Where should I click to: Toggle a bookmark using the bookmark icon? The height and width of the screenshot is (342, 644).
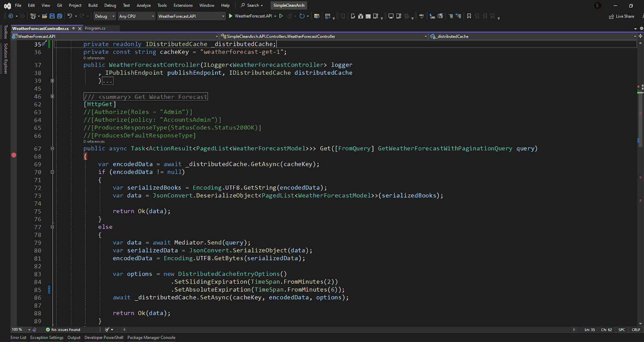click(469, 16)
